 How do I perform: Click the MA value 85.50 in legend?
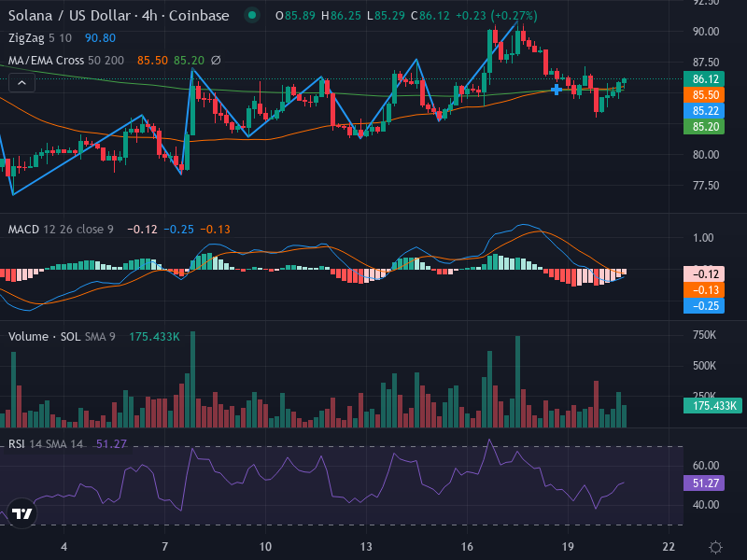(x=152, y=61)
